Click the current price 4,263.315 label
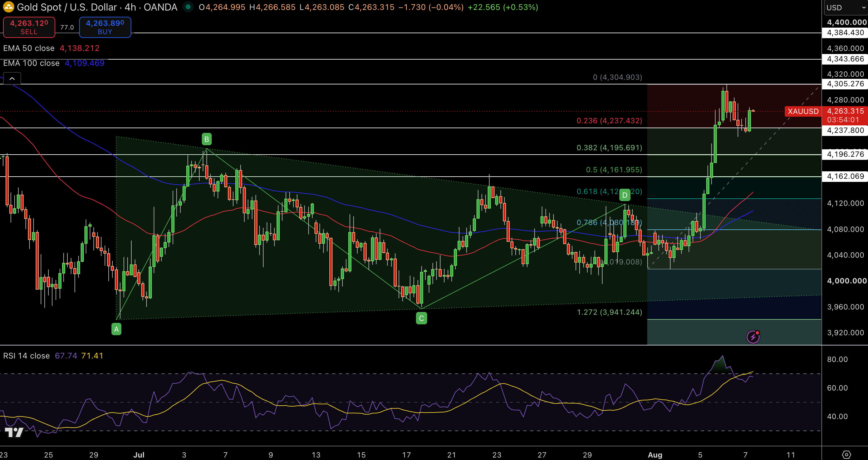 click(x=845, y=111)
